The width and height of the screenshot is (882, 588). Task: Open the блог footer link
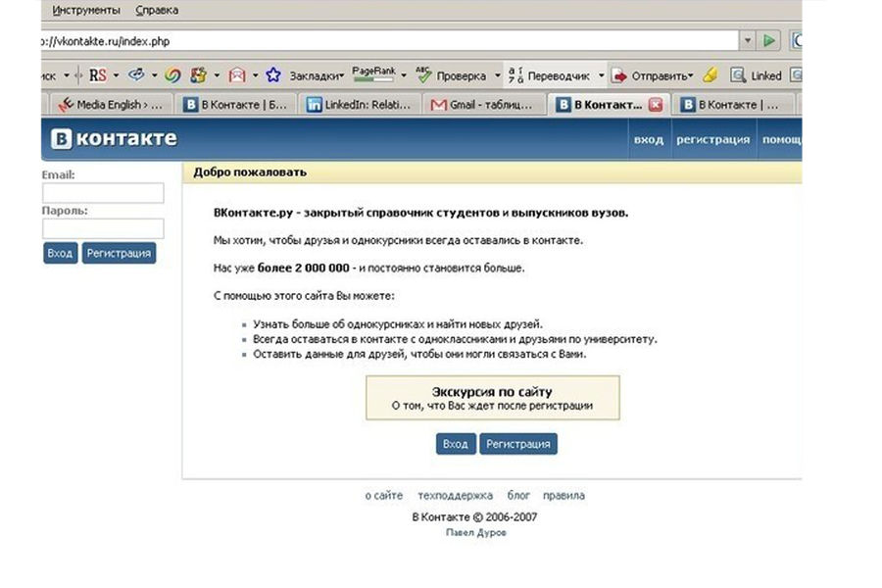click(x=518, y=496)
